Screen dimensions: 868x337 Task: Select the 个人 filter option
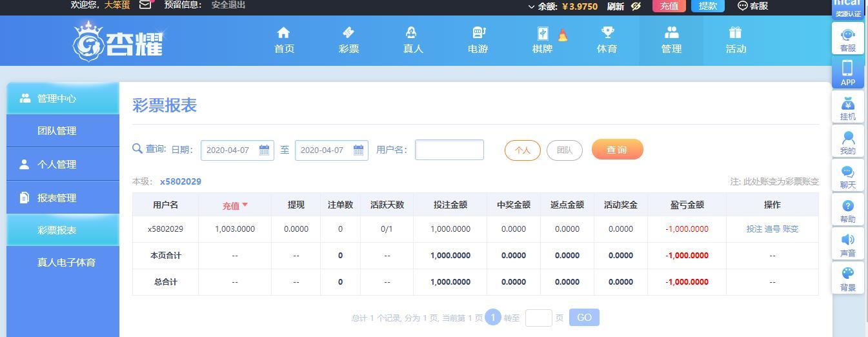[522, 150]
